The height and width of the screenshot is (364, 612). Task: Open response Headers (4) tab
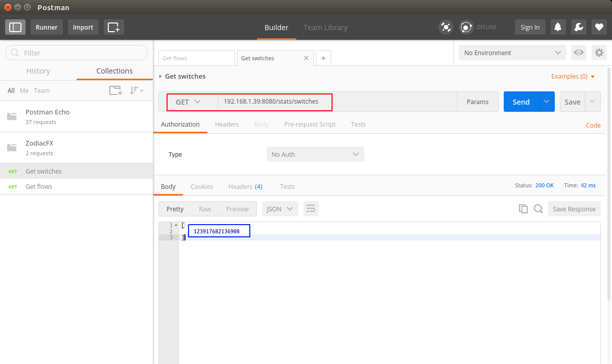pos(245,186)
